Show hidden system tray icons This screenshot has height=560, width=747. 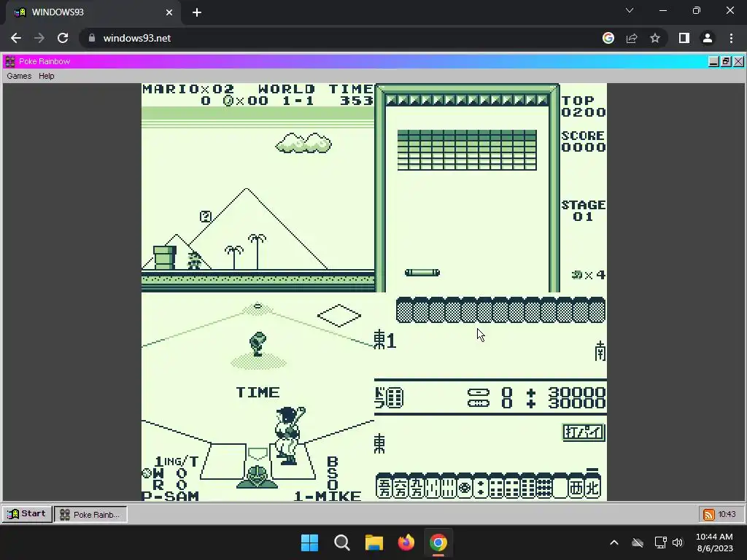pos(614,542)
